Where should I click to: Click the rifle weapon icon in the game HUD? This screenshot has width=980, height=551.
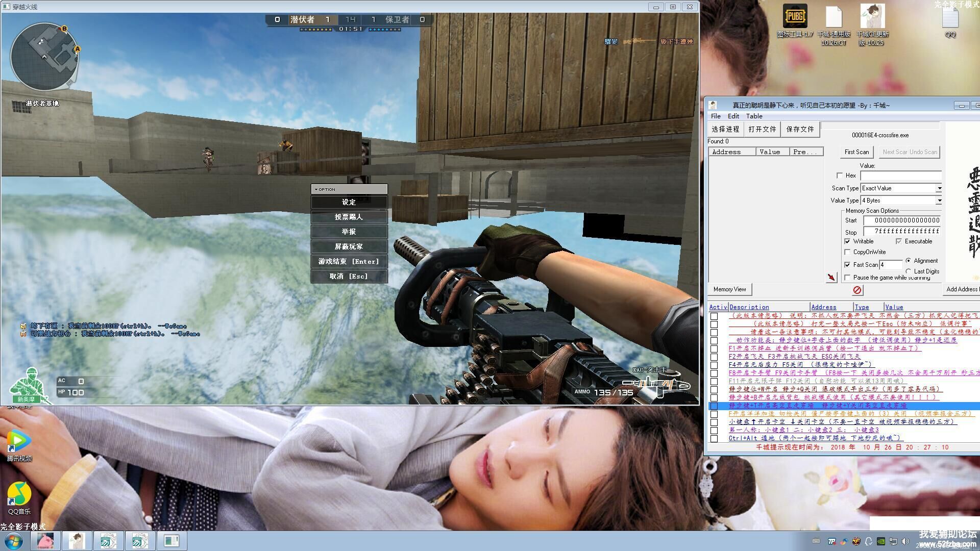(x=657, y=385)
